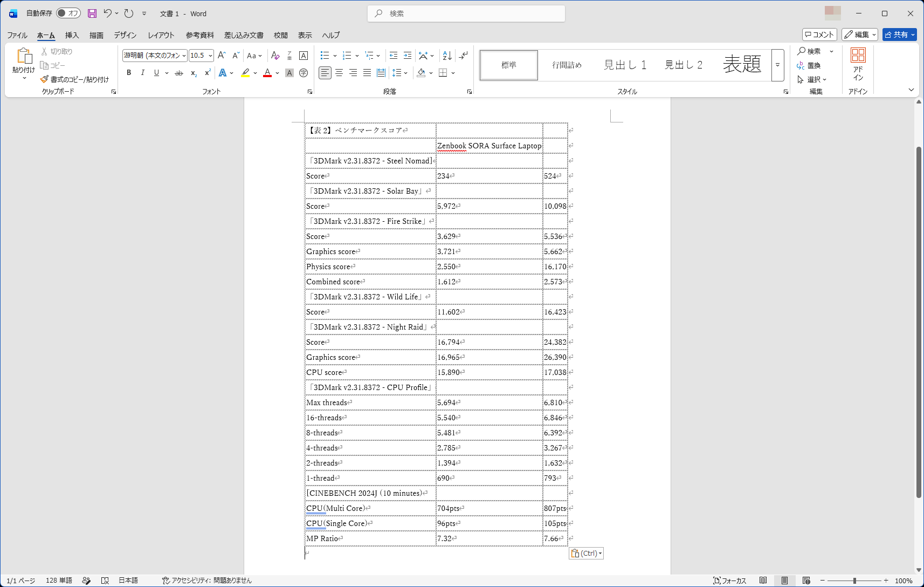This screenshot has width=924, height=587.
Task: Click the character shading icon
Action: coord(289,73)
